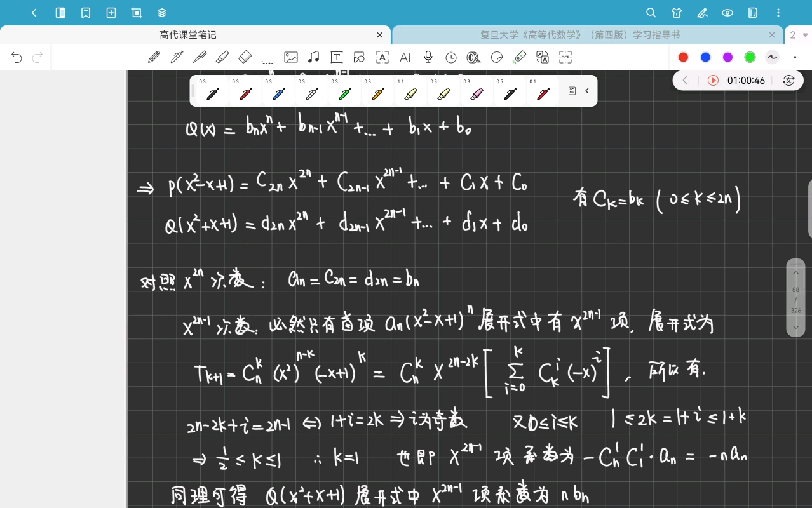
Task: Switch to 复旦大学《高等代数》学习指导书 tab
Action: pos(580,36)
